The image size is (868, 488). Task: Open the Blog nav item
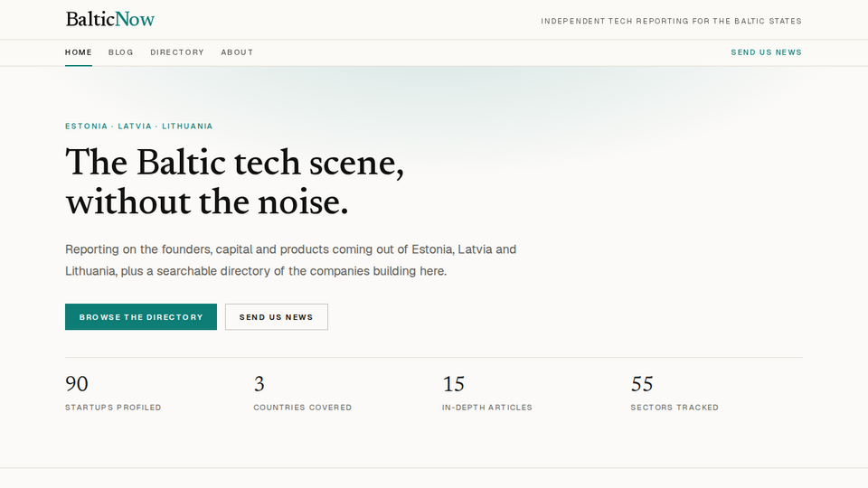(x=120, y=52)
